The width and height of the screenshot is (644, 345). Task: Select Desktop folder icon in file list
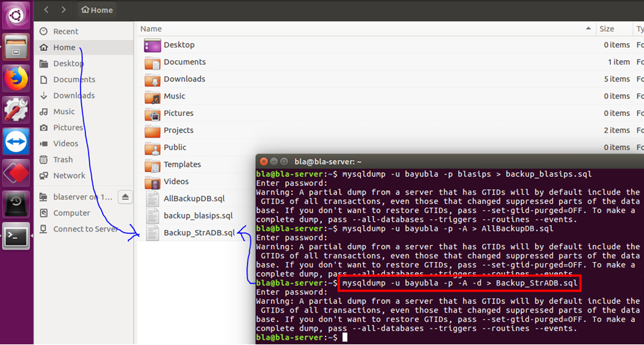point(152,45)
